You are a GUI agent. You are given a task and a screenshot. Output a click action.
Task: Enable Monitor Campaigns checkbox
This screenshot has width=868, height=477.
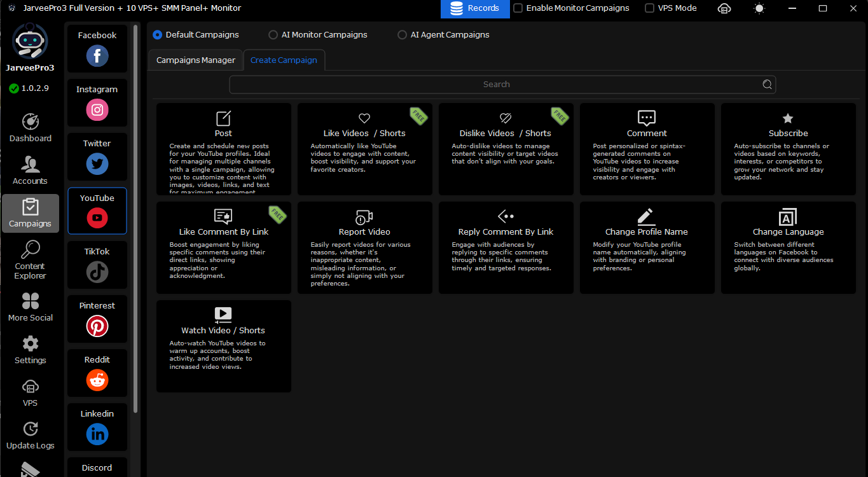point(518,8)
